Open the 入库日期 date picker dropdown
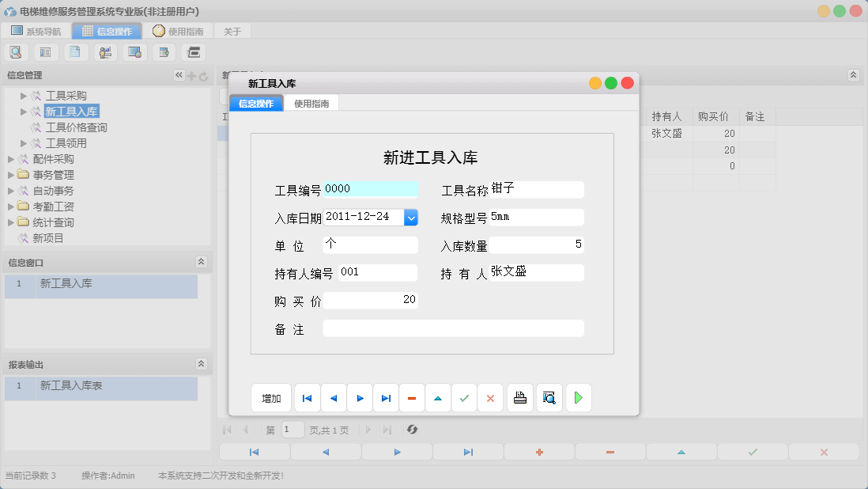The image size is (868, 489). point(411,217)
